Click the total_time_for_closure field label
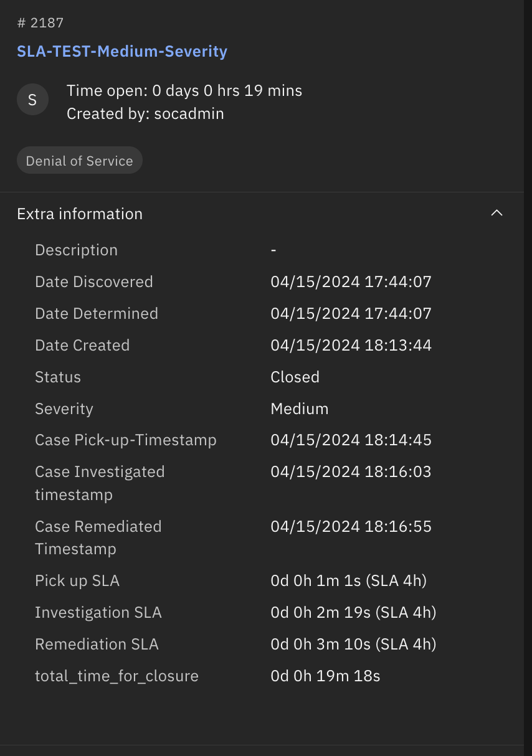 click(x=117, y=676)
